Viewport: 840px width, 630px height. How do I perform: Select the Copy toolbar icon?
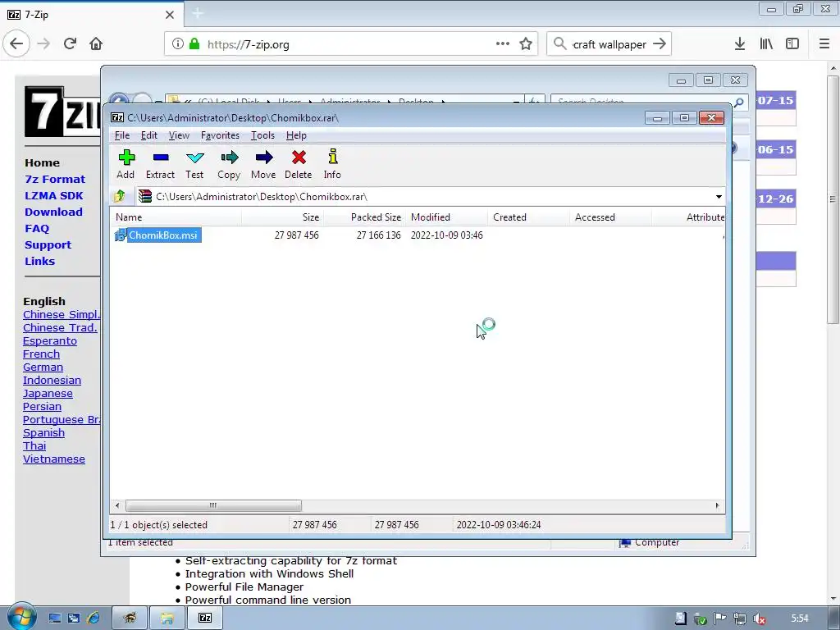tap(230, 157)
